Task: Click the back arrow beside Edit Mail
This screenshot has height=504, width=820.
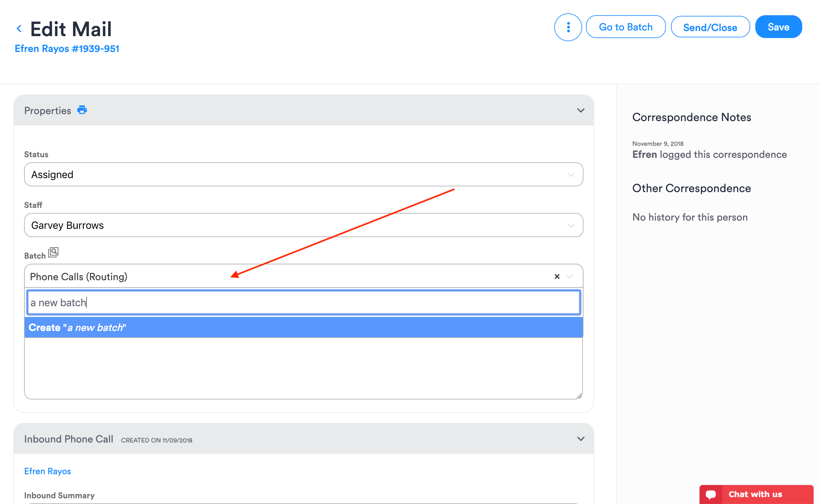Action: (x=19, y=28)
